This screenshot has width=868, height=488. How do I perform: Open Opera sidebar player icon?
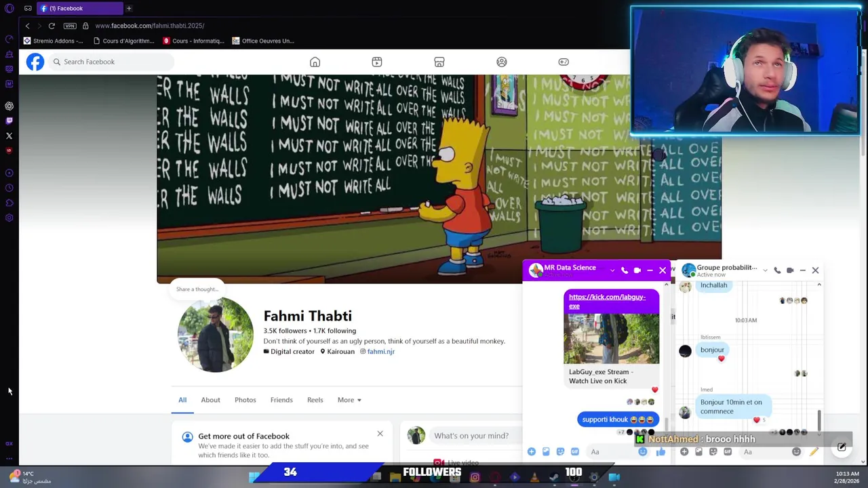[9, 173]
